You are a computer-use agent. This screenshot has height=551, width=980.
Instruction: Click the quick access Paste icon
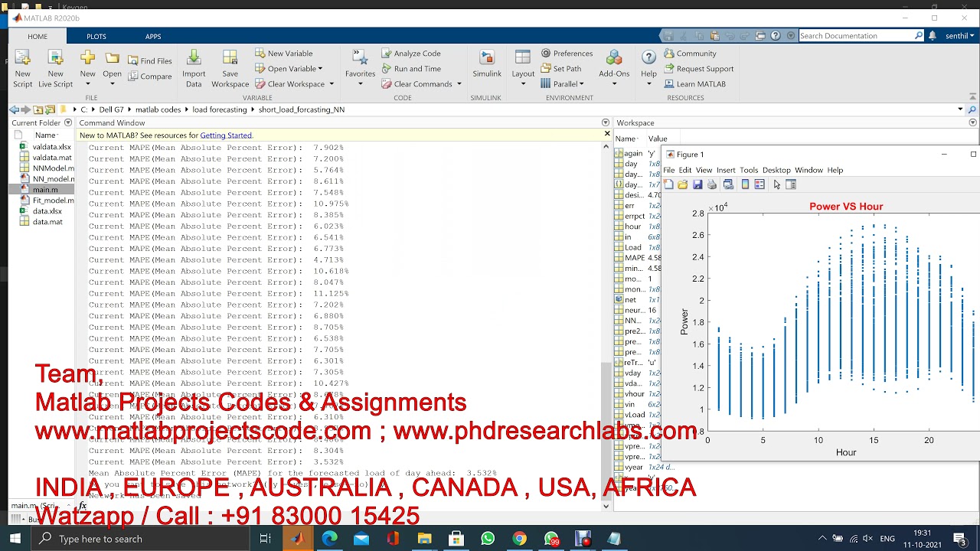tap(714, 36)
